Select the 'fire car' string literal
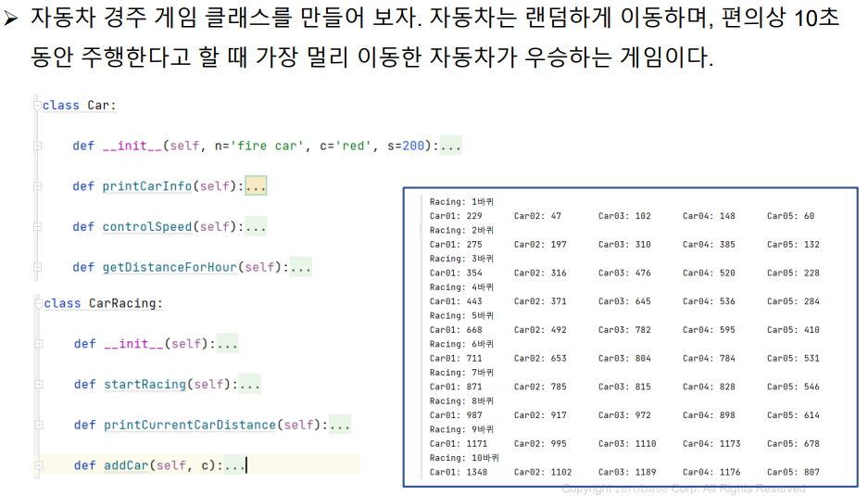Image resolution: width=868 pixels, height=496 pixels. [x=267, y=146]
